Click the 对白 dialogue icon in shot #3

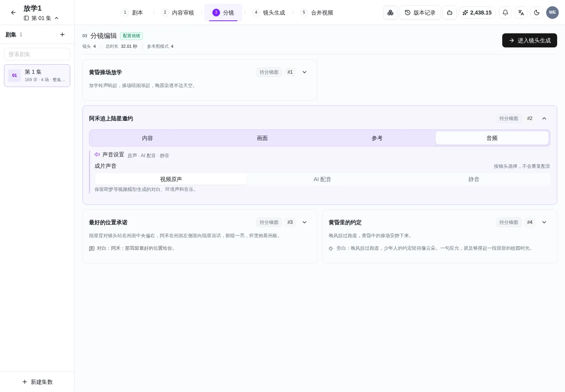tap(92, 249)
